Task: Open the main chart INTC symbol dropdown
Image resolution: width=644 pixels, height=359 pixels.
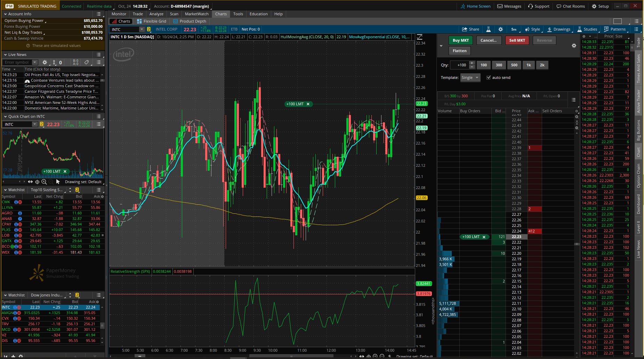Action: click(142, 29)
